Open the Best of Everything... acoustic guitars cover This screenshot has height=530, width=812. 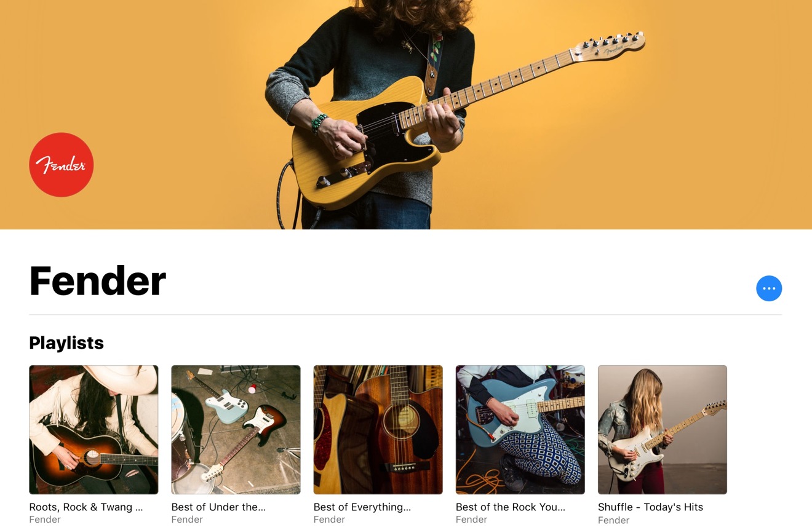click(378, 430)
